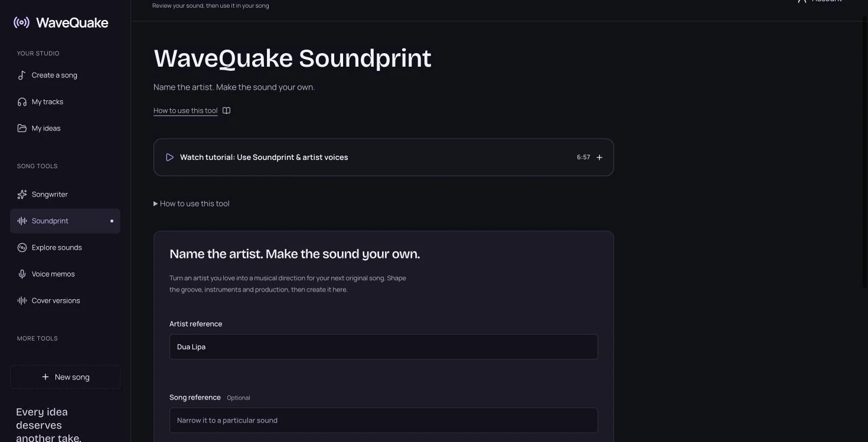Open Voice memos microphone icon
The width and height of the screenshot is (868, 442).
coord(22,274)
